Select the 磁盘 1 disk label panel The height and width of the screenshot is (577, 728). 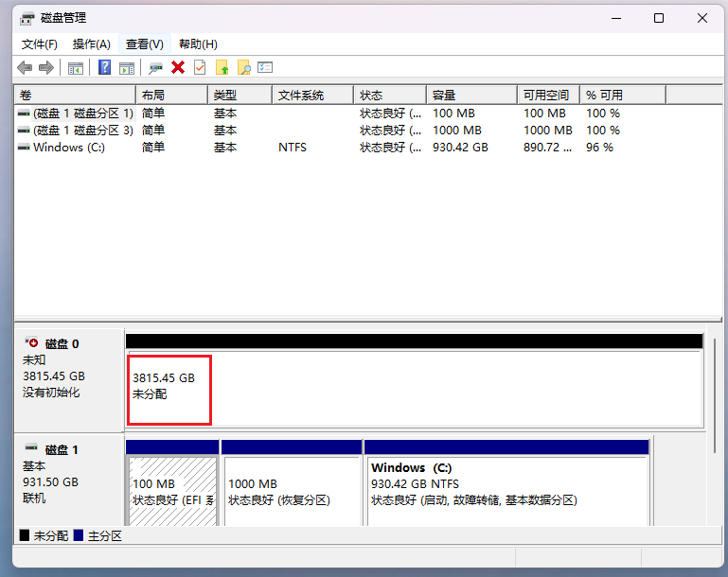click(x=69, y=481)
